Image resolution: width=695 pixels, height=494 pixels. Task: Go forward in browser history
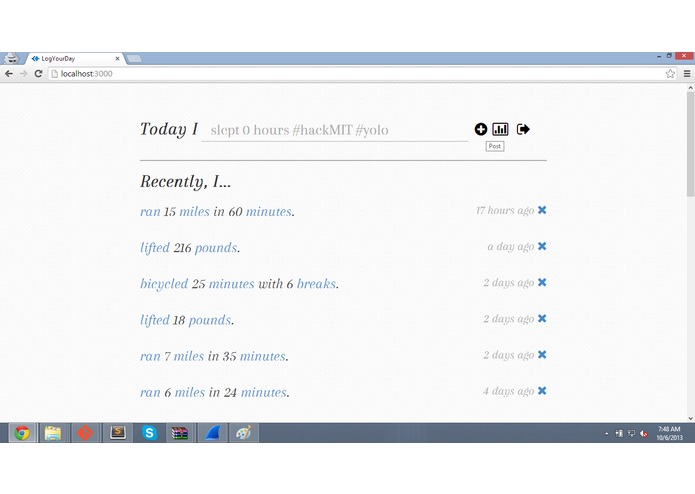click(x=23, y=74)
